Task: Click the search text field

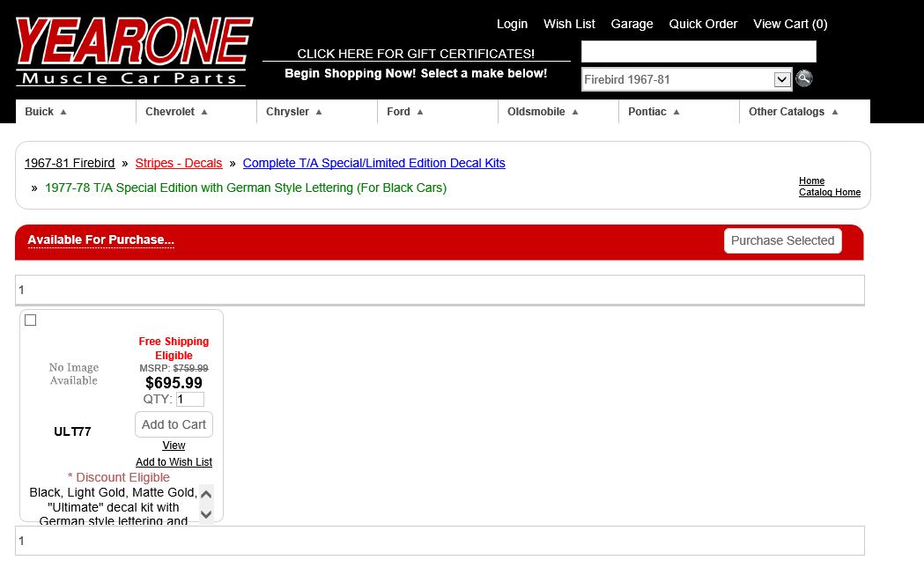Action: (x=699, y=52)
